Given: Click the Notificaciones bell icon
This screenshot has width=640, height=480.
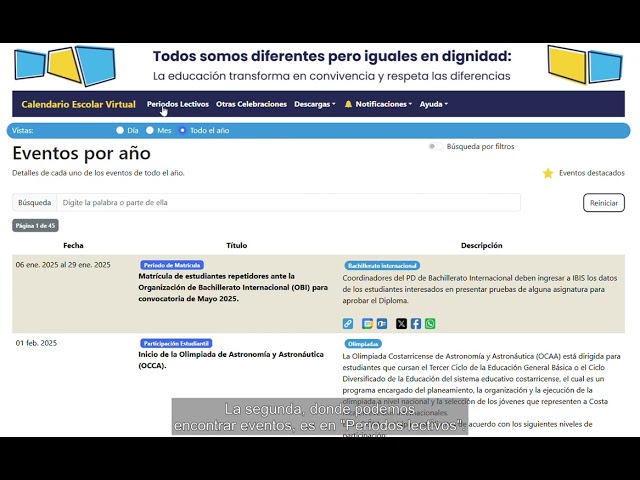Looking at the screenshot, I should coord(348,104).
